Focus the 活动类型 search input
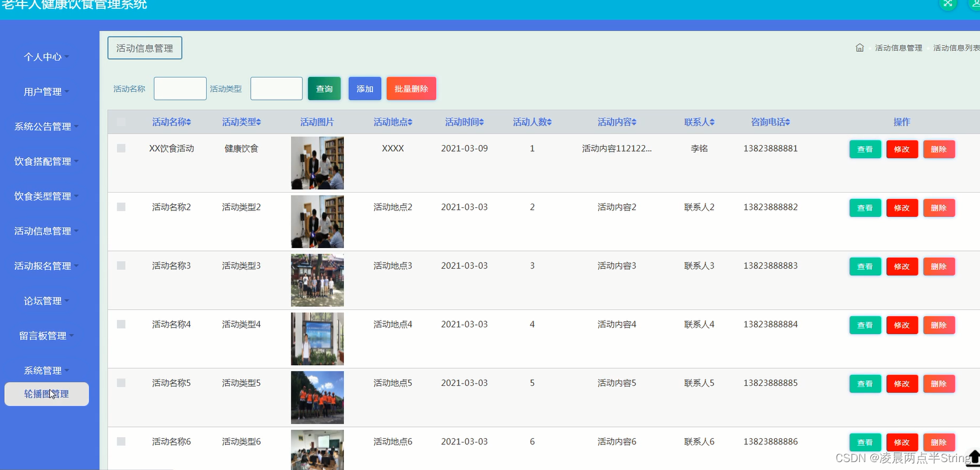This screenshot has height=470, width=980. [276, 88]
